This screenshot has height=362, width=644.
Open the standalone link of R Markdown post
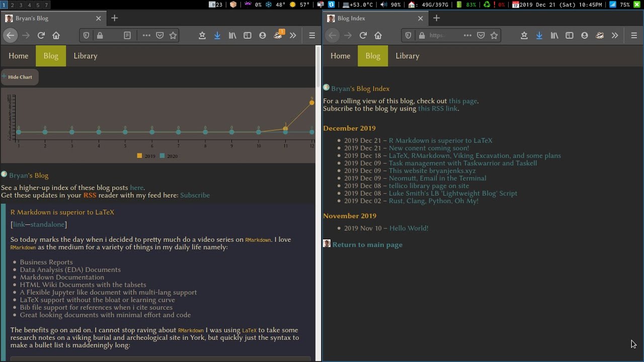(47, 224)
